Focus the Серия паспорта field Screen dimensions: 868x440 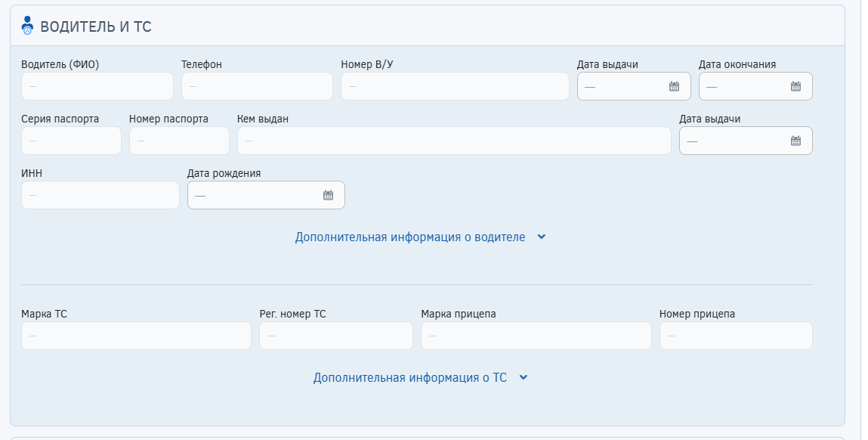point(71,141)
